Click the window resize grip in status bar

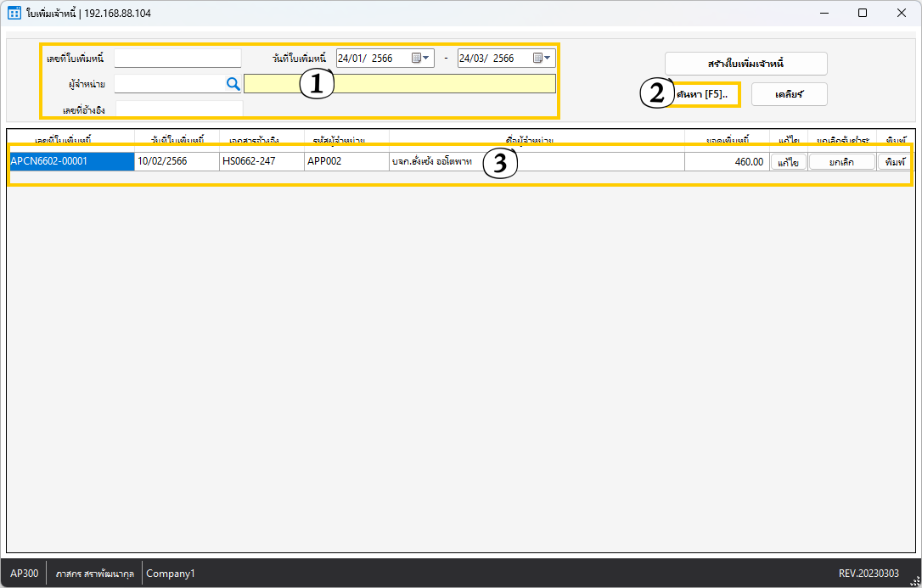click(914, 580)
